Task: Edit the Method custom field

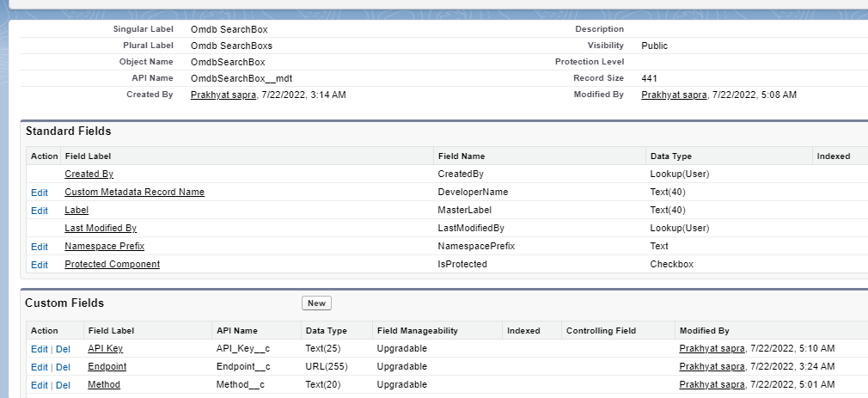Action: (x=40, y=385)
